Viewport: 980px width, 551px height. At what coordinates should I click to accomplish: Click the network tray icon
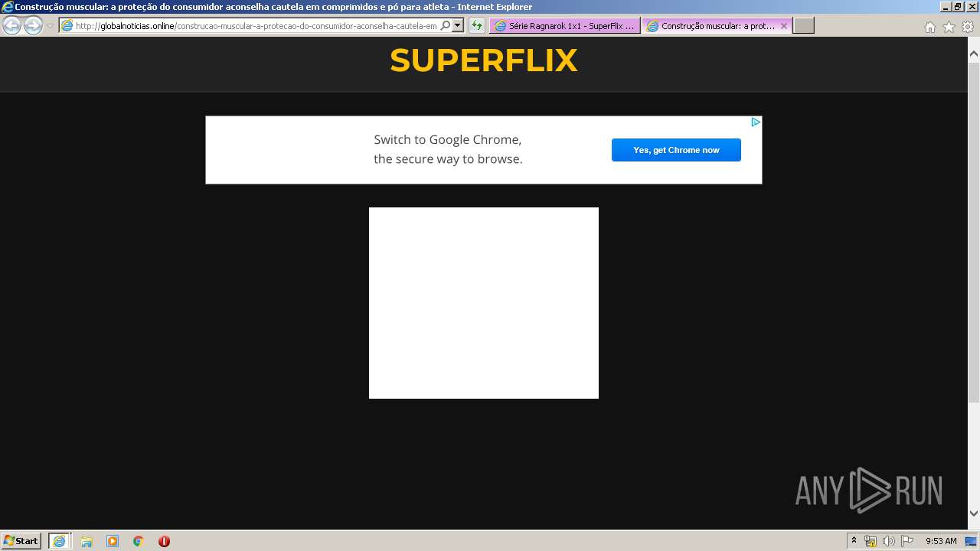(x=871, y=541)
